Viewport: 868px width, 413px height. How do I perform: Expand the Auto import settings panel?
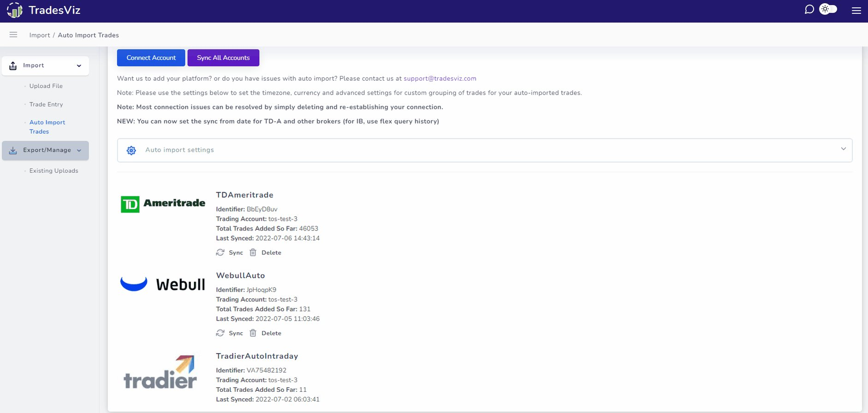point(485,150)
